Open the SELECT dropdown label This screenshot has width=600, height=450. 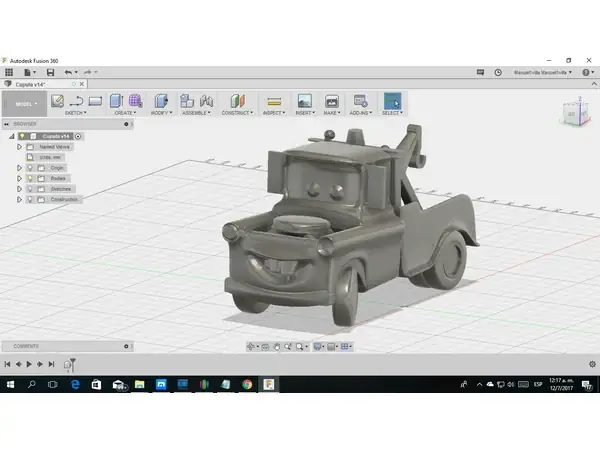tap(392, 113)
